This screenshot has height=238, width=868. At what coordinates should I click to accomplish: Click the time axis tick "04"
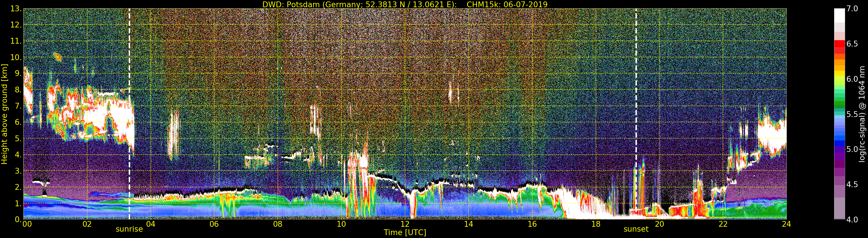(151, 224)
